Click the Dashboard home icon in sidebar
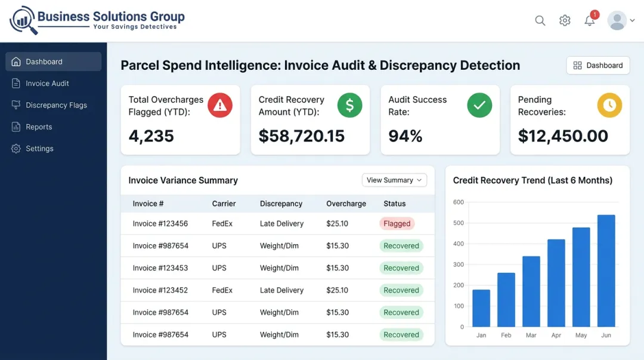This screenshot has height=360, width=644. click(x=16, y=61)
